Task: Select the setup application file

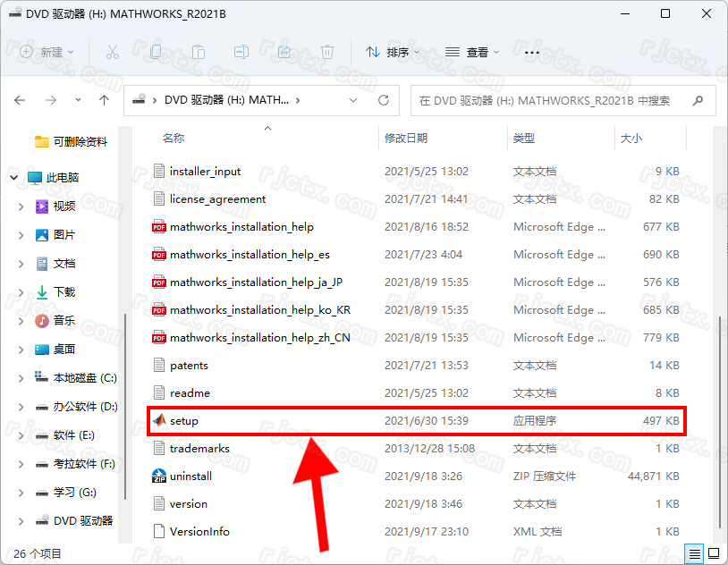Action: [184, 420]
